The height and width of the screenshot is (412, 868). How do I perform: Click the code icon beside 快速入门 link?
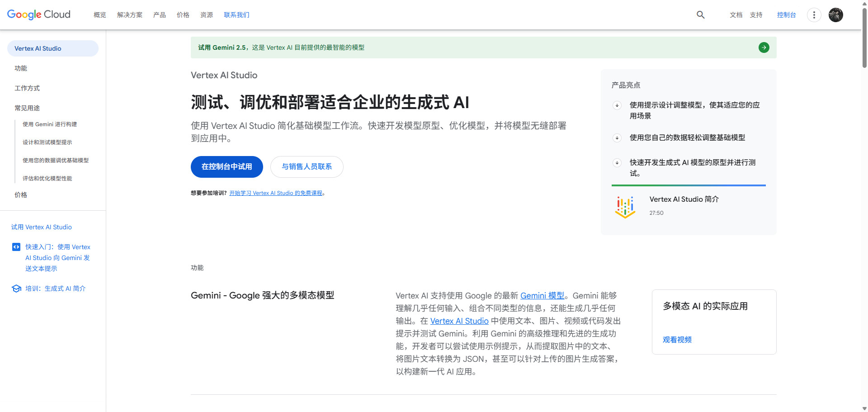tap(16, 247)
